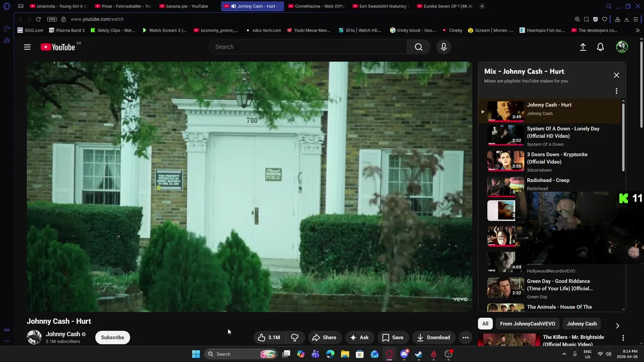Click the Download button under video
644x362 pixels.
click(x=433, y=337)
